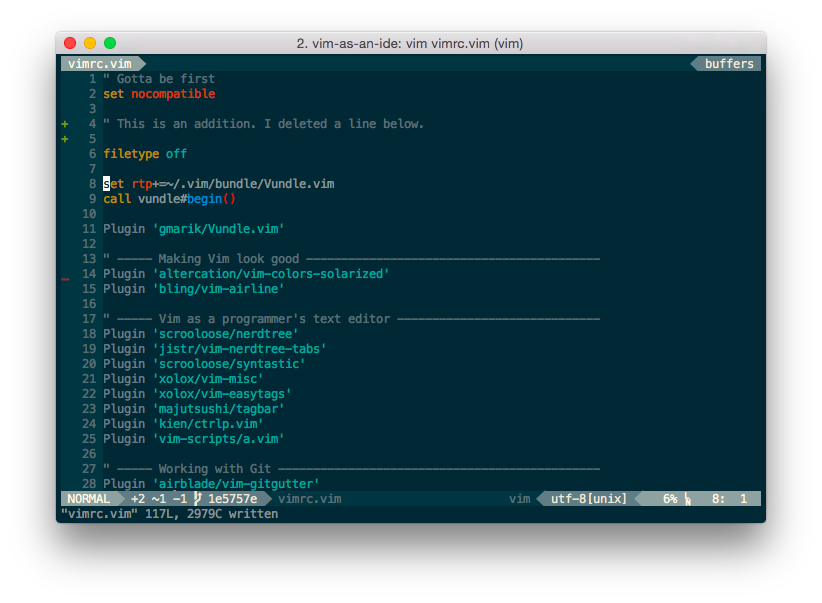Click the 'bling/vim-airline' plugin string
The image size is (822, 603).
(x=219, y=289)
